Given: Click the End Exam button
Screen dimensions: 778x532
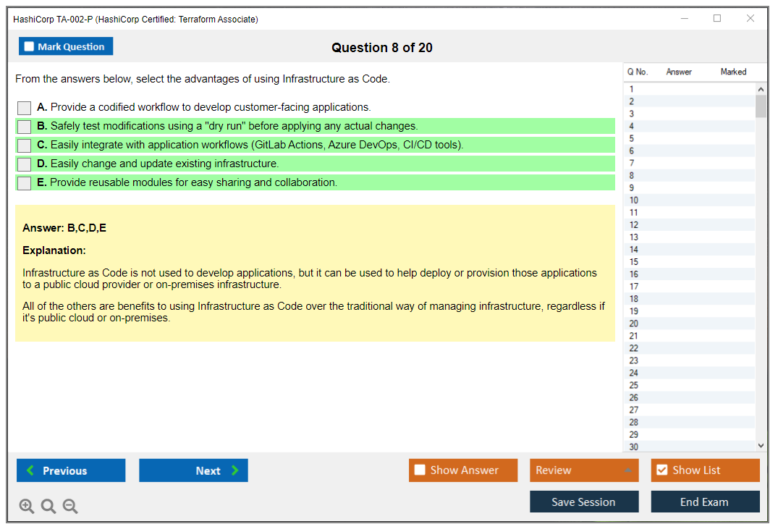Looking at the screenshot, I should [x=705, y=502].
